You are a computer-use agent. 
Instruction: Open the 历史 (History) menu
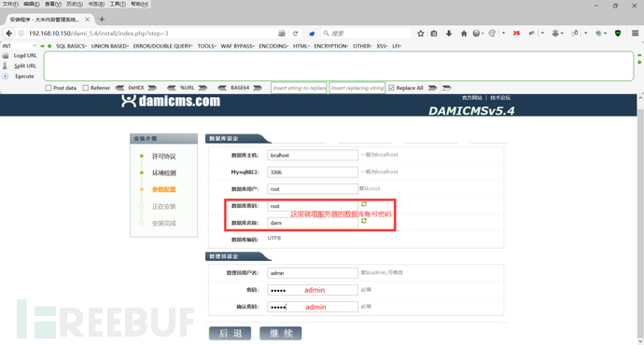pos(75,4)
